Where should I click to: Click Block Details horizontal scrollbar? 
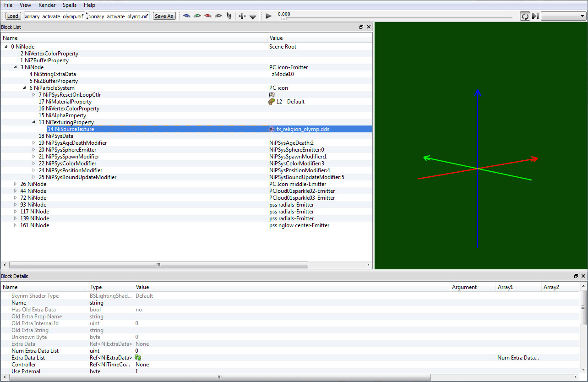click(x=219, y=377)
